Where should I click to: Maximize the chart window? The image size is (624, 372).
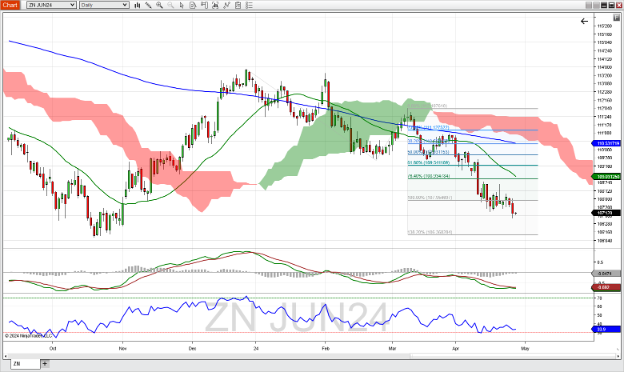click(x=611, y=5)
